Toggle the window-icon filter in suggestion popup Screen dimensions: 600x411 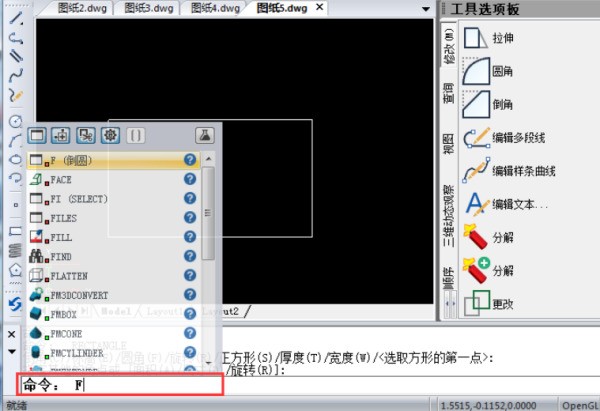37,135
